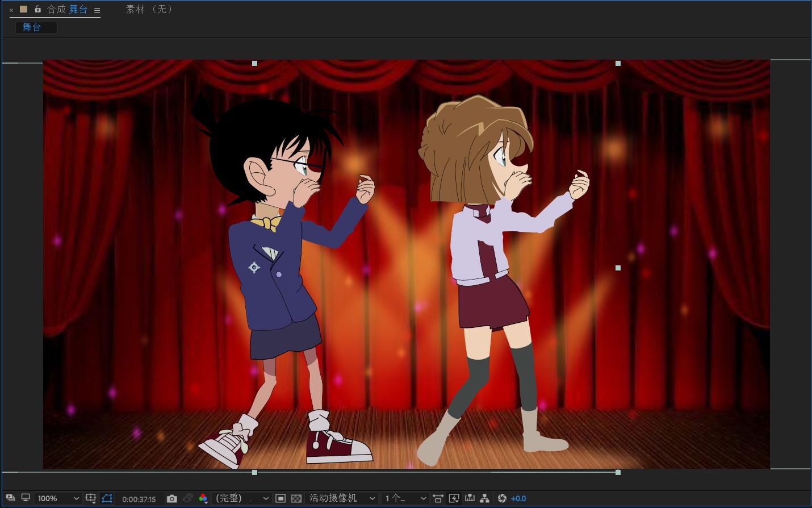Click the current time 0:00:37:15
This screenshot has height=508, width=812.
139,499
